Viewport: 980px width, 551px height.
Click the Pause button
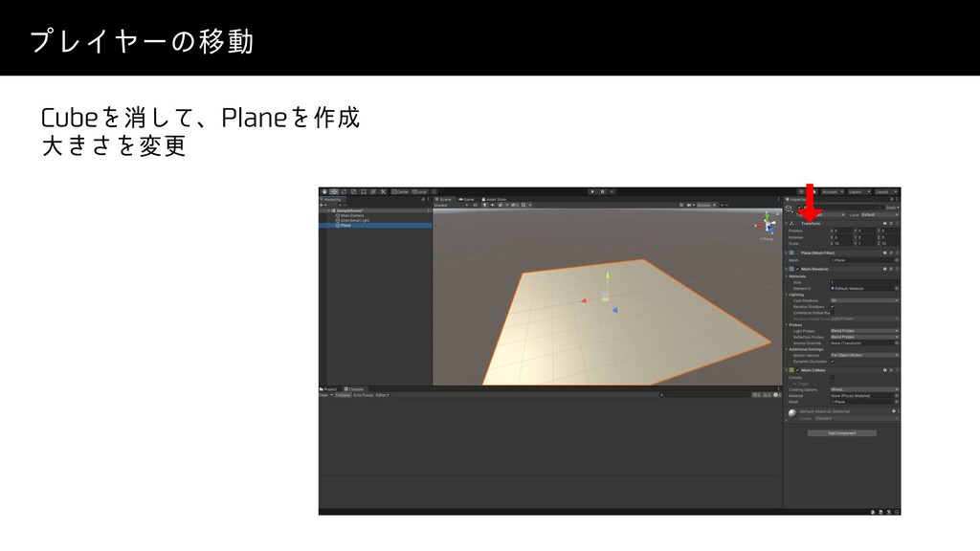(x=603, y=191)
